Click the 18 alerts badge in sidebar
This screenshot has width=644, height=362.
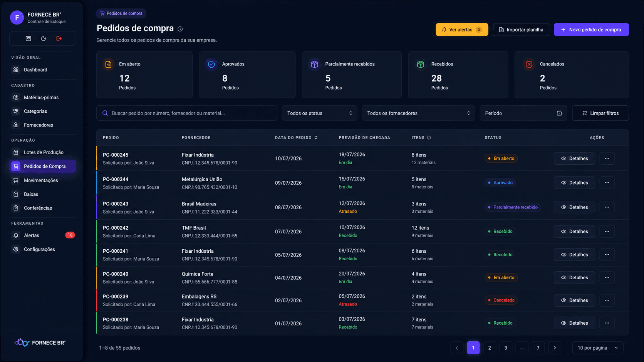tap(70, 235)
